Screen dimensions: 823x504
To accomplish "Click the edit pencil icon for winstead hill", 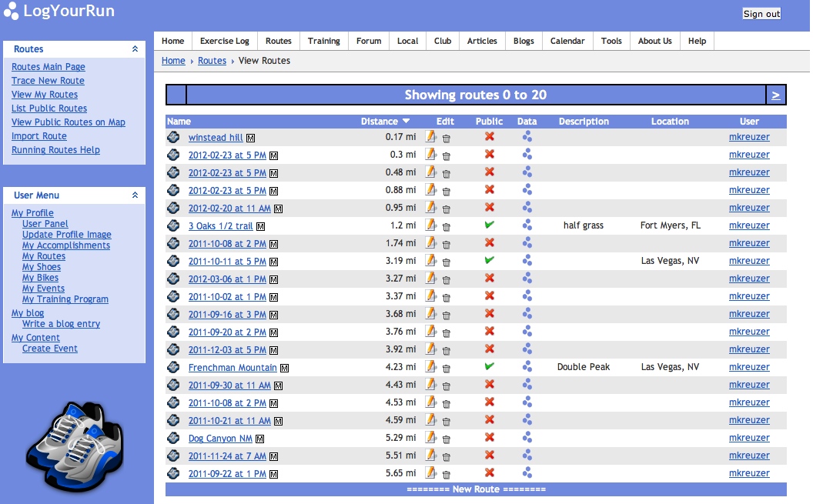I will pyautogui.click(x=431, y=137).
